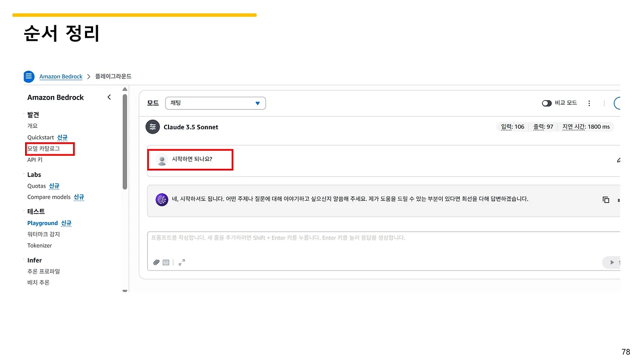Open 워터마크 감지 in the sidebar

pos(44,234)
